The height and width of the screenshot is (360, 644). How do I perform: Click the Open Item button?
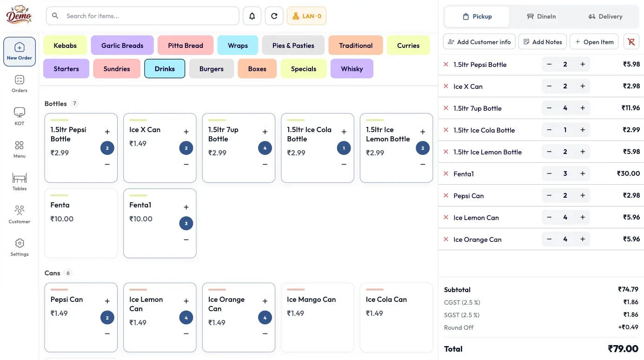(594, 42)
